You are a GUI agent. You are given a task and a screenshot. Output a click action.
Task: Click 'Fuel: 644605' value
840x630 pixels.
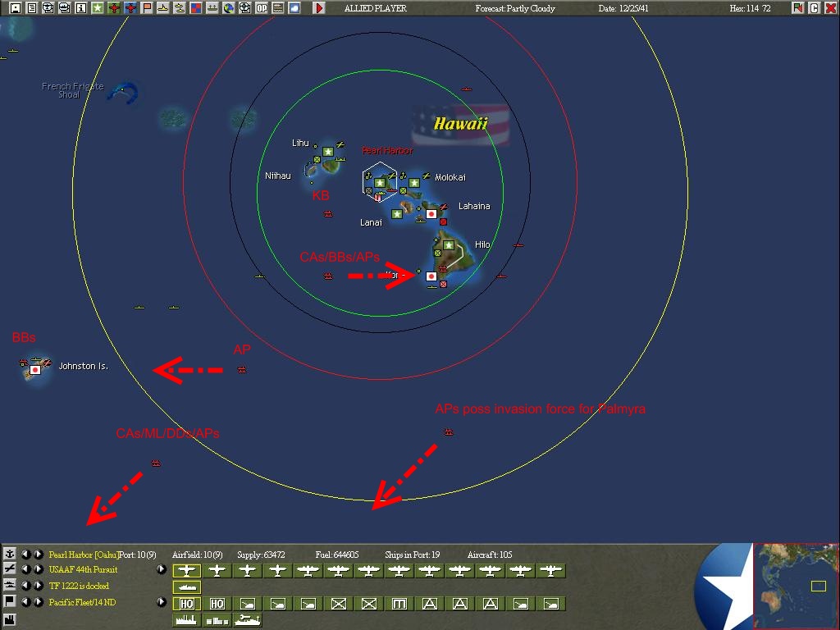click(x=337, y=555)
